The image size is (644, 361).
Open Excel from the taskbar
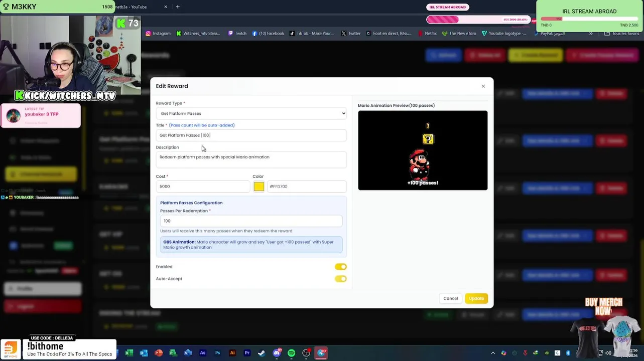[x=129, y=353]
